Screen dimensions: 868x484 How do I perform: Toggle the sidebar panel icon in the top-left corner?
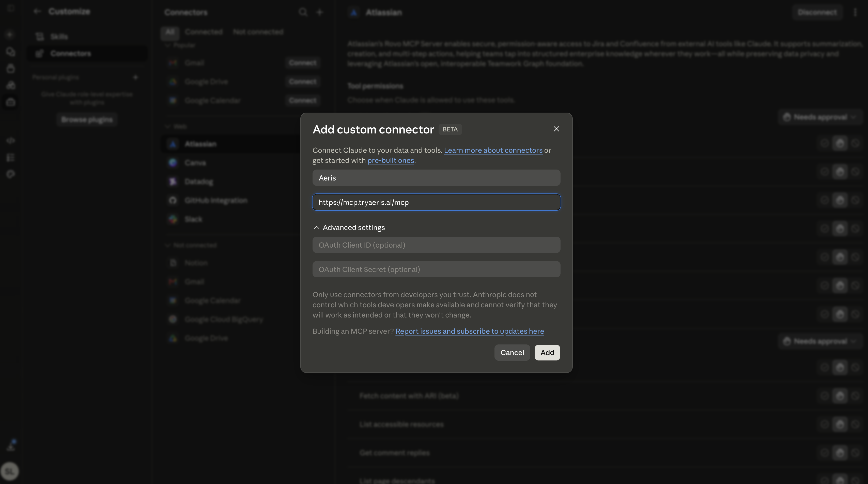[10, 8]
